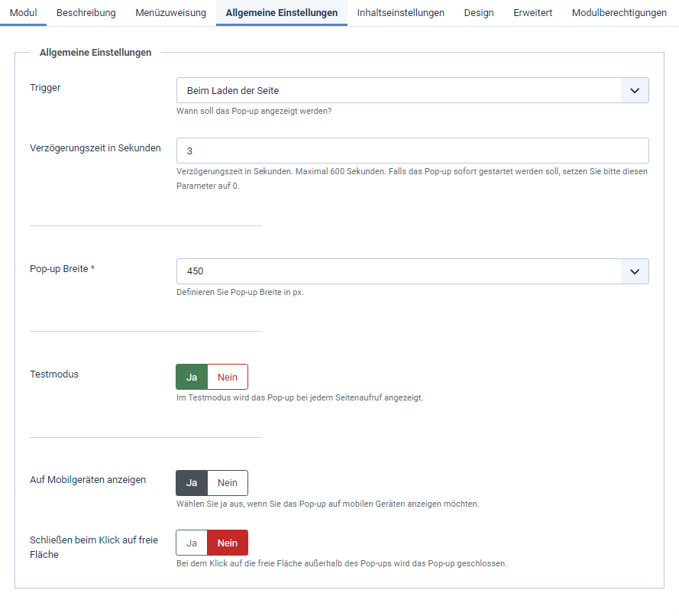Screen dimensions: 679x616
Task: Switch to the Design tab
Action: (479, 13)
